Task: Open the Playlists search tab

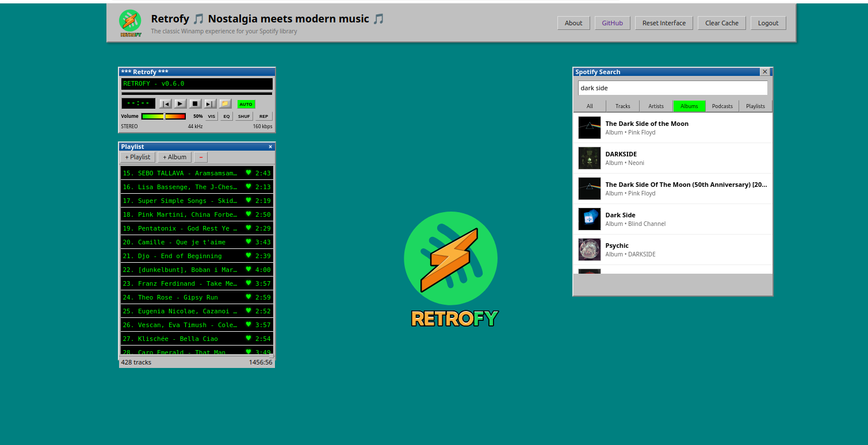Action: coord(755,106)
